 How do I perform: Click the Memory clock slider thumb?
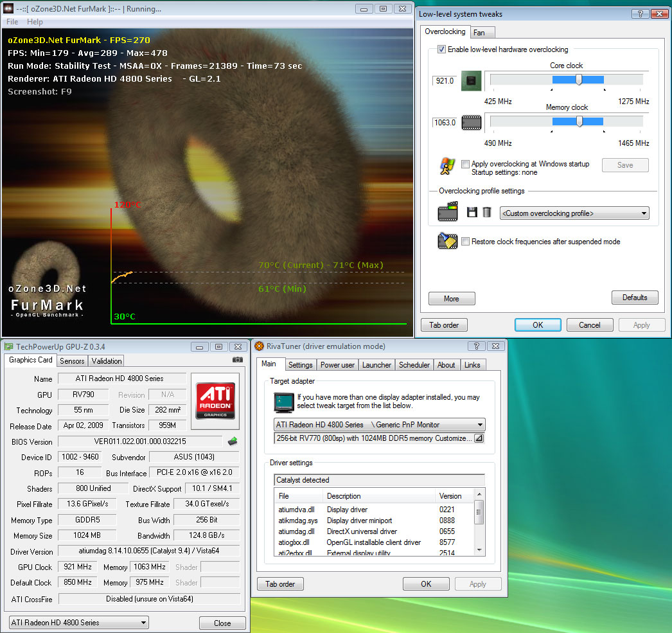coord(579,121)
